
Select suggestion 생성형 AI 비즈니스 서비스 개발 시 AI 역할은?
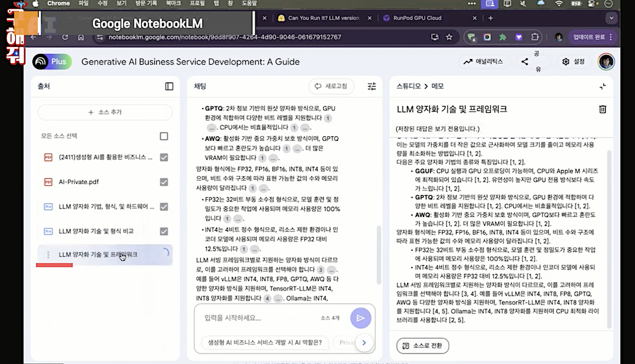265,342
